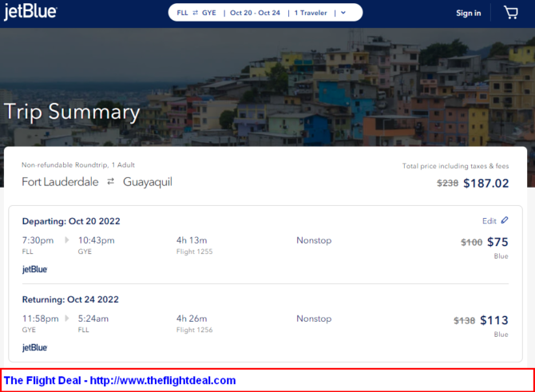The image size is (535, 392).
Task: Click the Trip Summary title
Action: [72, 112]
